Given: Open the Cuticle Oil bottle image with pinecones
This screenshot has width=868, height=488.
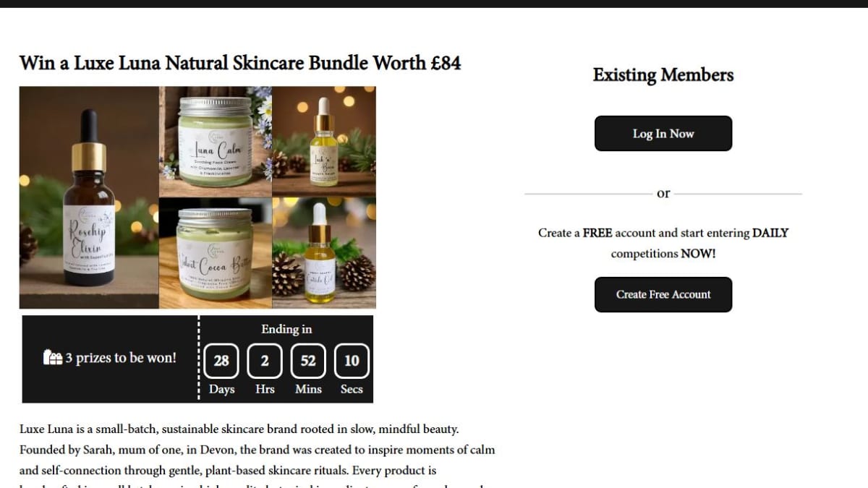Looking at the screenshot, I should 324,254.
